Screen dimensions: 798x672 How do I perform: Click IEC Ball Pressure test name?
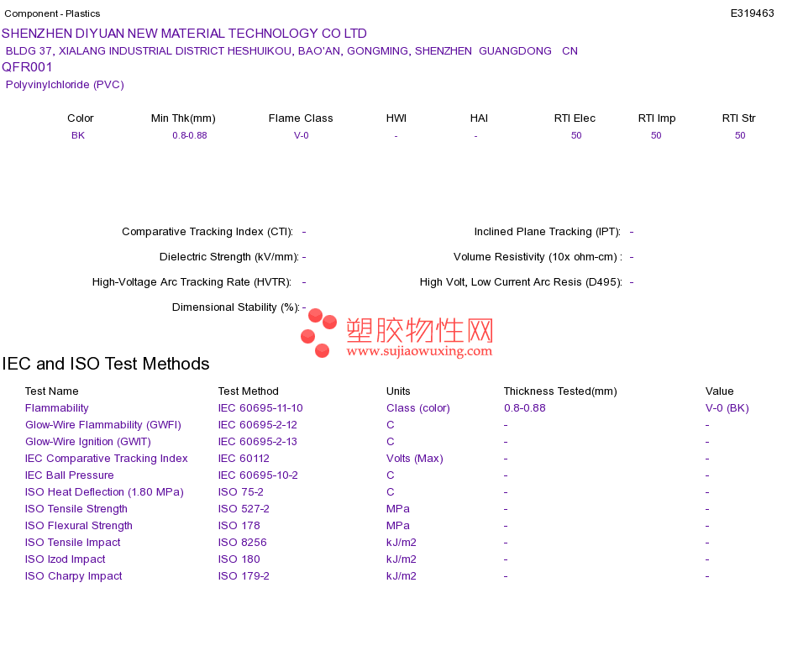click(69, 475)
